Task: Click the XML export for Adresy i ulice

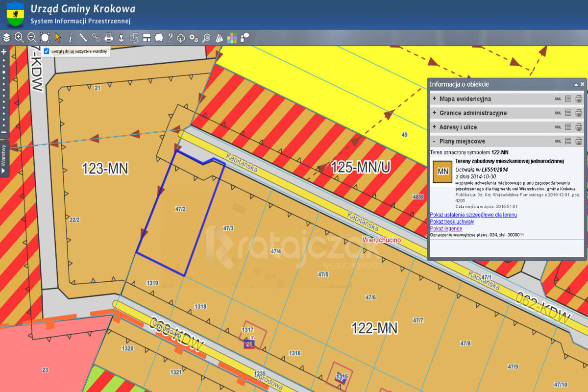Action: click(558, 127)
